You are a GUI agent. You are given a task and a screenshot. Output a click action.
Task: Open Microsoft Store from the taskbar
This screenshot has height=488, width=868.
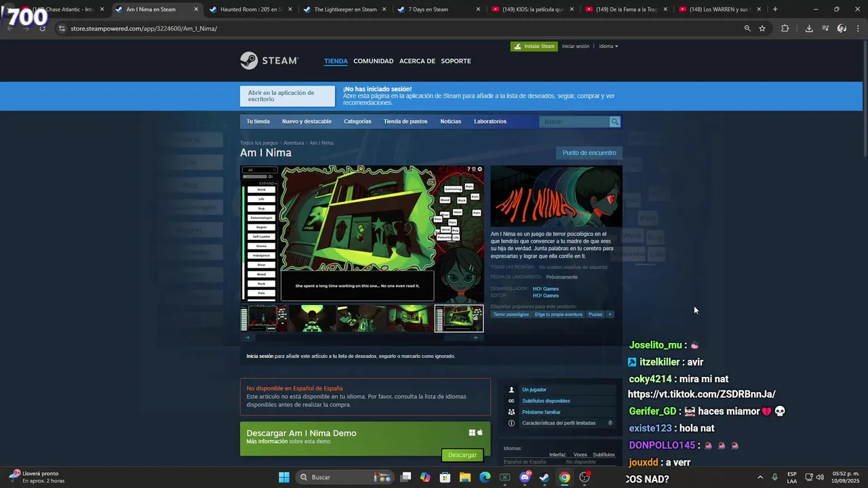(x=445, y=477)
